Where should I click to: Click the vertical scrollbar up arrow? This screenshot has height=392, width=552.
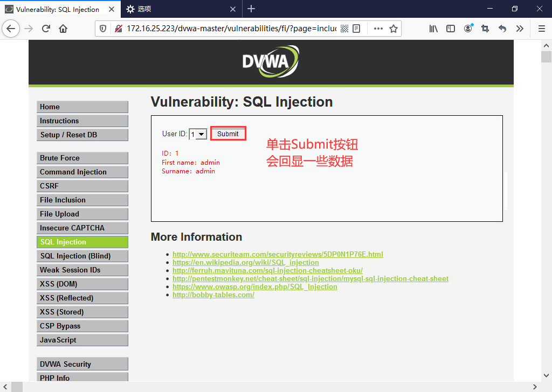point(546,46)
